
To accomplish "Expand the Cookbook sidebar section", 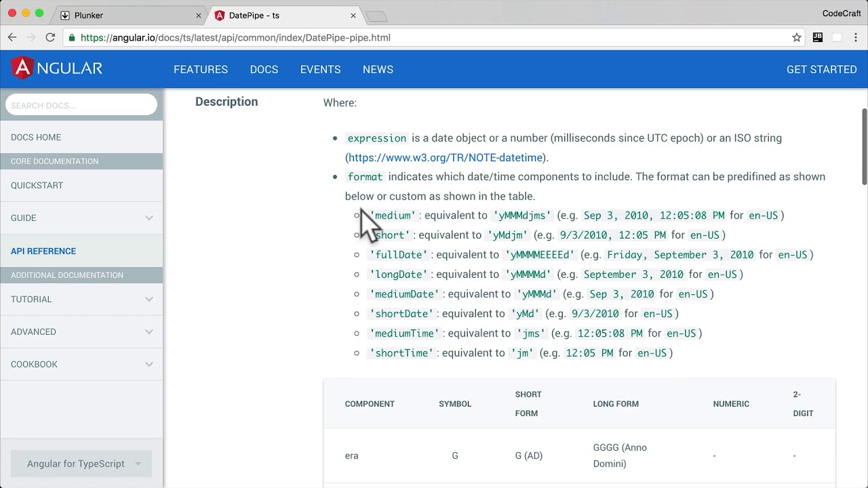I will 149,364.
